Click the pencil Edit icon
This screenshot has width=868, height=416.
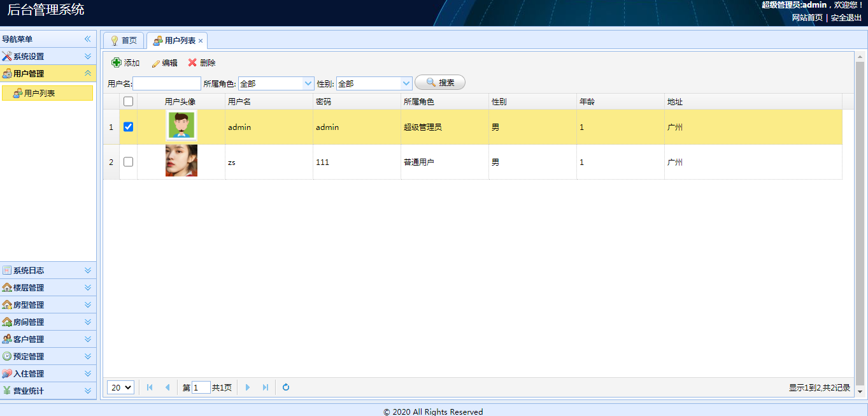[155, 63]
